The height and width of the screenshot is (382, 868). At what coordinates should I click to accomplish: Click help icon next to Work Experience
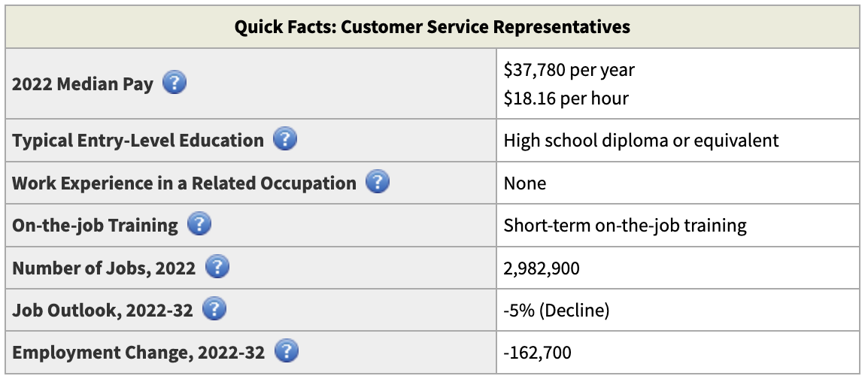coord(377,182)
